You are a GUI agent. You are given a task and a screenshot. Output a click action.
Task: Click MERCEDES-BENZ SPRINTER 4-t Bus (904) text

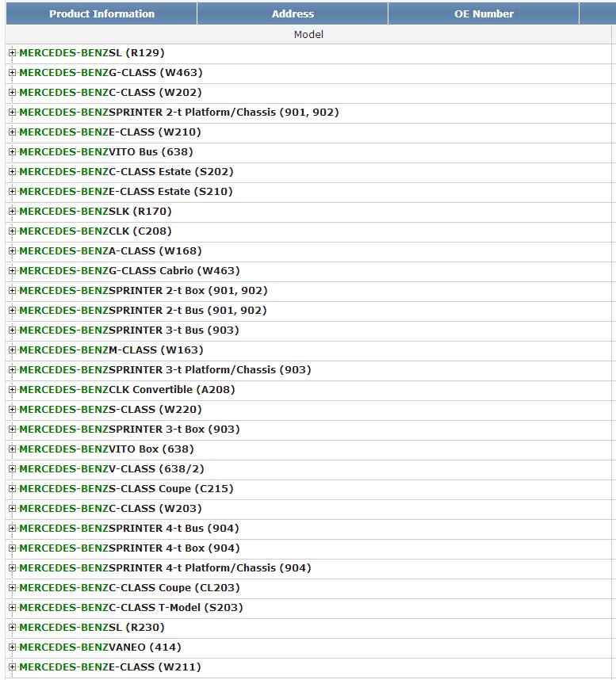coord(129,528)
